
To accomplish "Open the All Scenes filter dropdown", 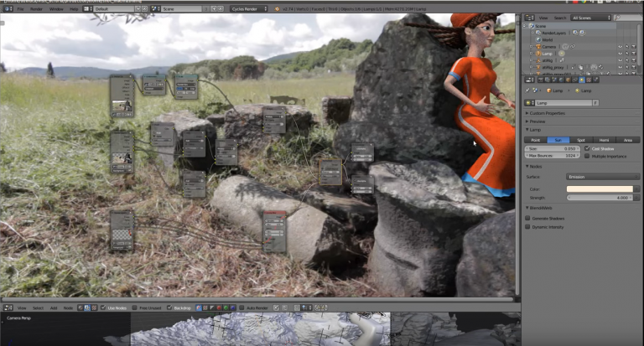I will 591,17.
